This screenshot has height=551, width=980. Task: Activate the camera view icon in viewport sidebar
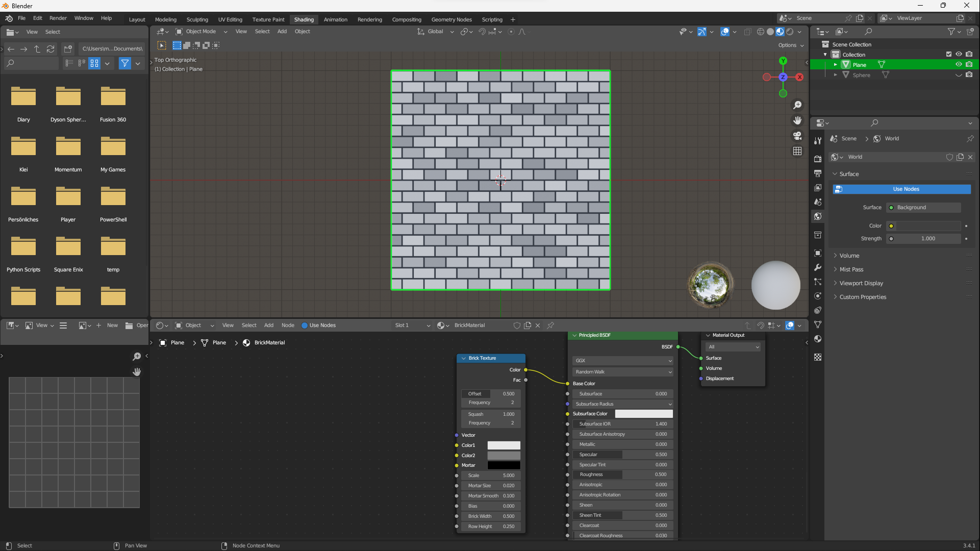coord(797,136)
